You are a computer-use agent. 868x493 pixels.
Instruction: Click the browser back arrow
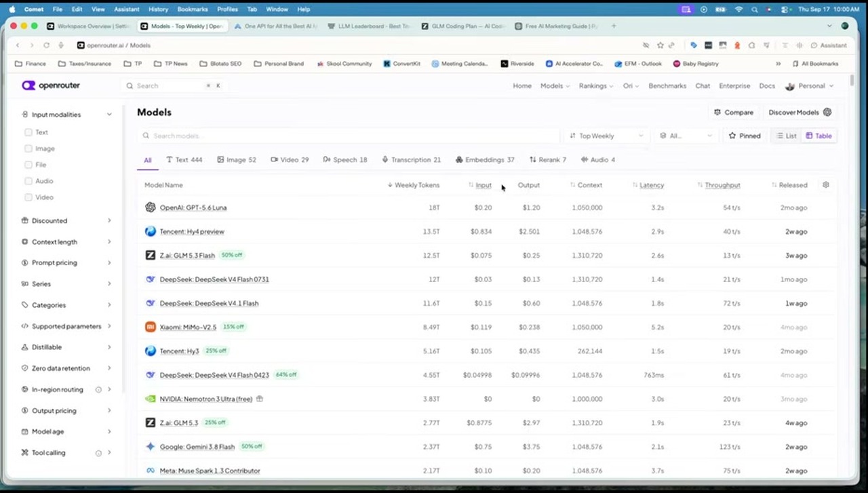point(18,45)
